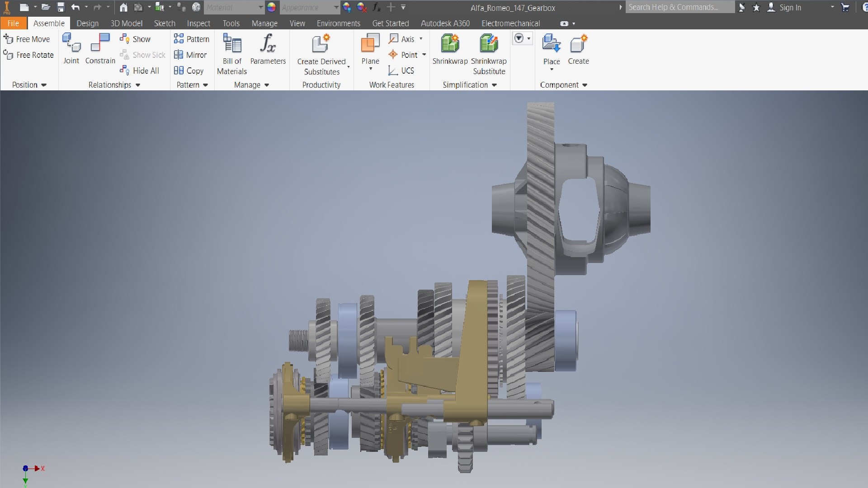Click the Sign In link

[x=790, y=7]
